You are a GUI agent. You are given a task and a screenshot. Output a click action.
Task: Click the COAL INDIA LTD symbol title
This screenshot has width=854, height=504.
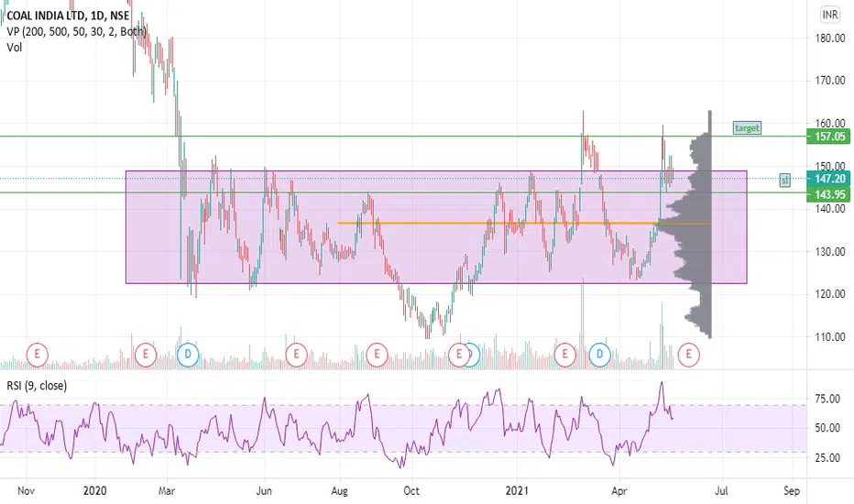coord(68,16)
